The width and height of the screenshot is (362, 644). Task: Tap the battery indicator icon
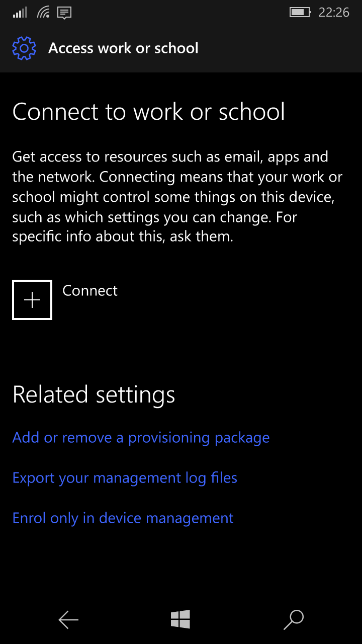coord(300,12)
